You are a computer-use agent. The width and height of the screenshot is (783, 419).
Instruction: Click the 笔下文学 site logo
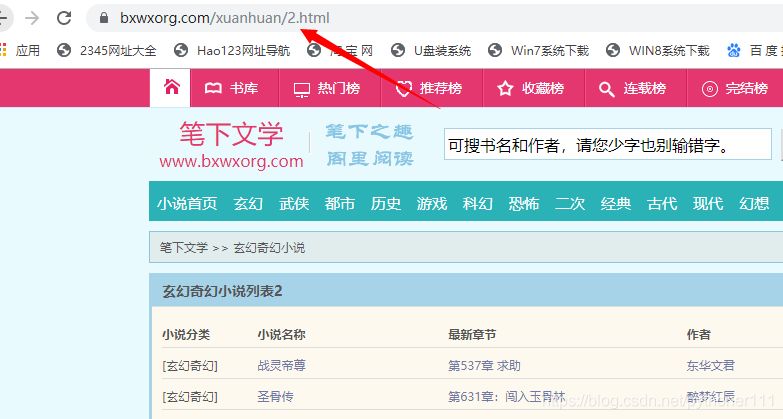click(x=231, y=134)
